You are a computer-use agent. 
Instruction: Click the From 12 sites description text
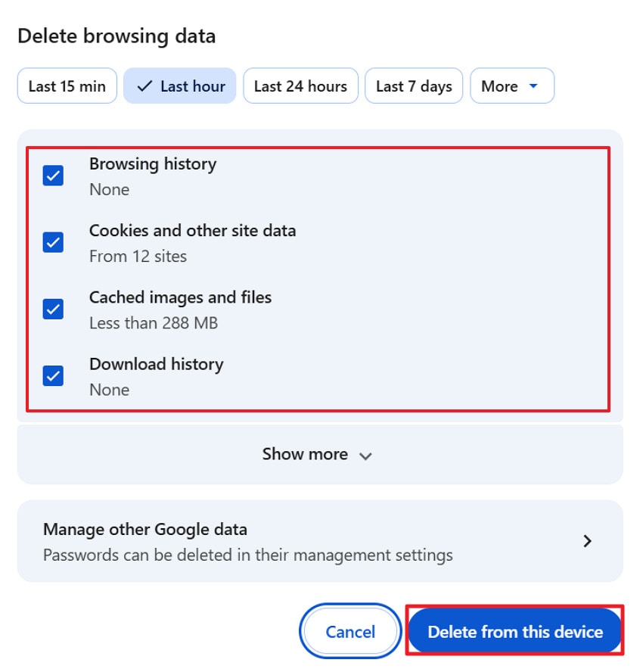137,256
